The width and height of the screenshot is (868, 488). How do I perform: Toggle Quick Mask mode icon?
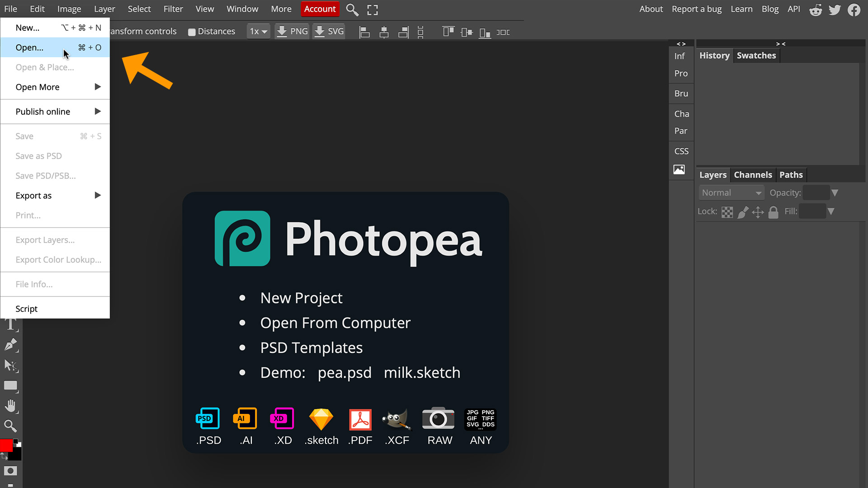(10, 470)
